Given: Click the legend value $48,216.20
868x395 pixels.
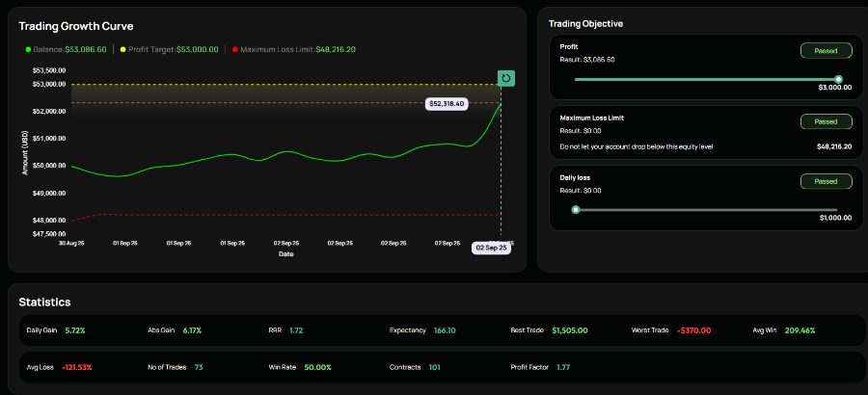Looking at the screenshot, I should coord(336,50).
